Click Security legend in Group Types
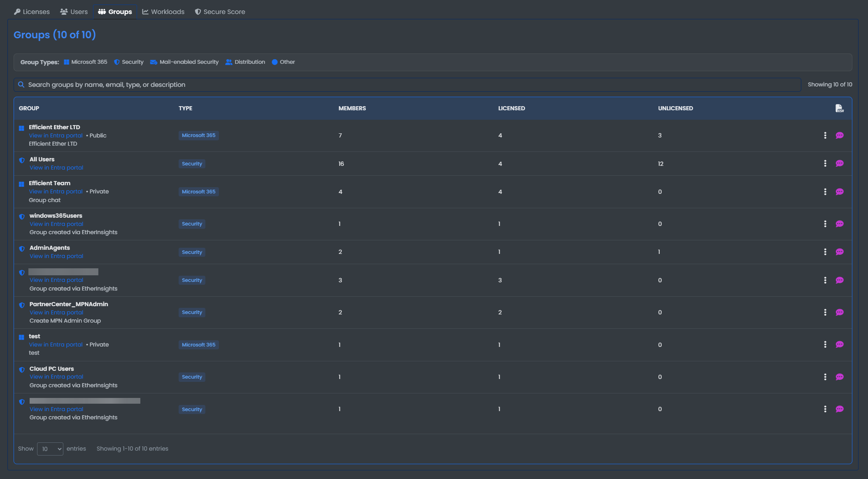 [129, 62]
